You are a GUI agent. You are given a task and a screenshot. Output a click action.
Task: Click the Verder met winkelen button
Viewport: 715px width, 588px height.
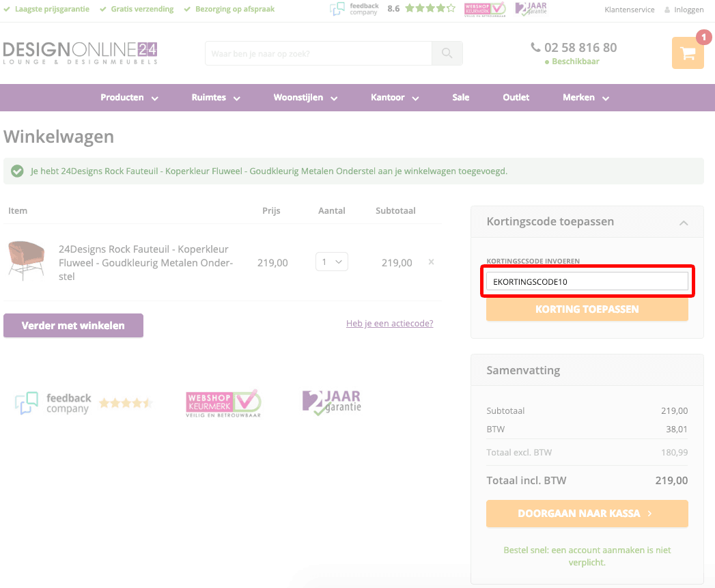point(74,325)
